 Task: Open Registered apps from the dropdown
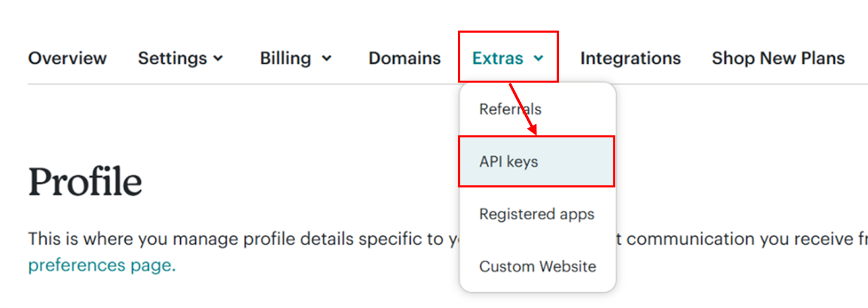[x=537, y=214]
